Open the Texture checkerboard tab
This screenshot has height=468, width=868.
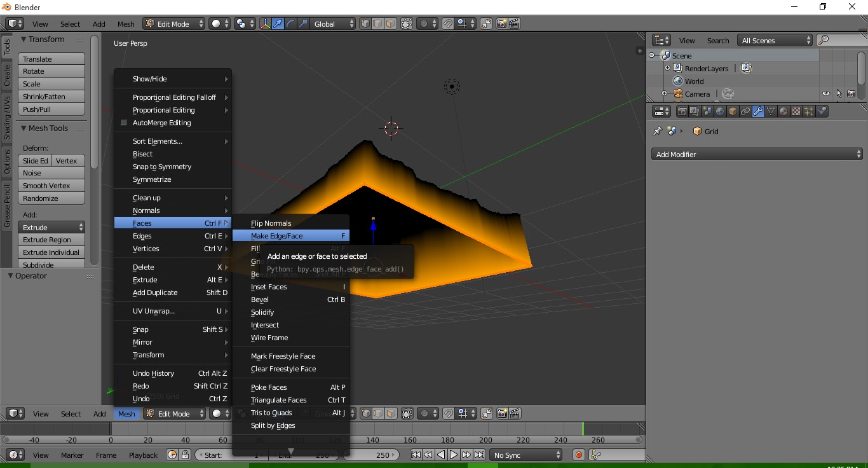796,111
